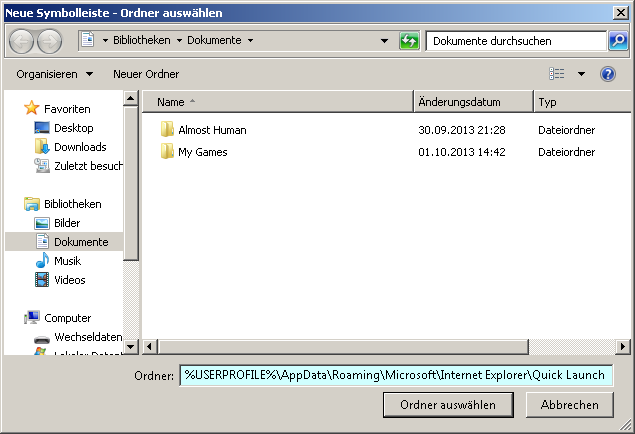This screenshot has width=635, height=434.
Task: Click horizontal scrollbar right arrow
Action: (x=623, y=347)
